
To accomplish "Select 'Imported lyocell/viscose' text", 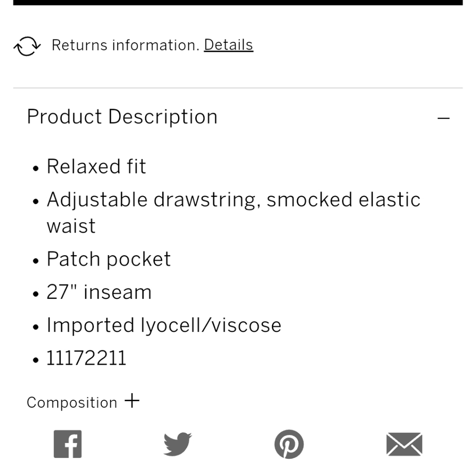I will pyautogui.click(x=164, y=326).
